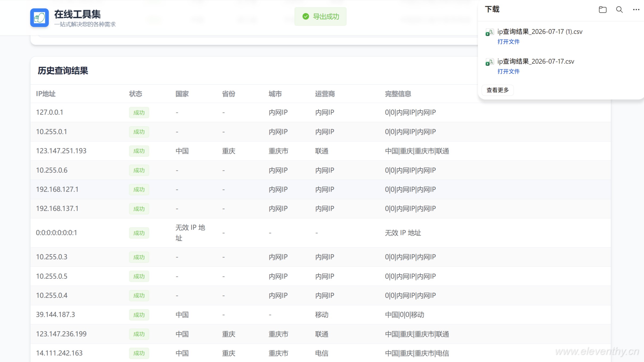This screenshot has height=362, width=644.
Task: Click 无效 IP 地址 in 完整信息 column
Action: click(403, 233)
